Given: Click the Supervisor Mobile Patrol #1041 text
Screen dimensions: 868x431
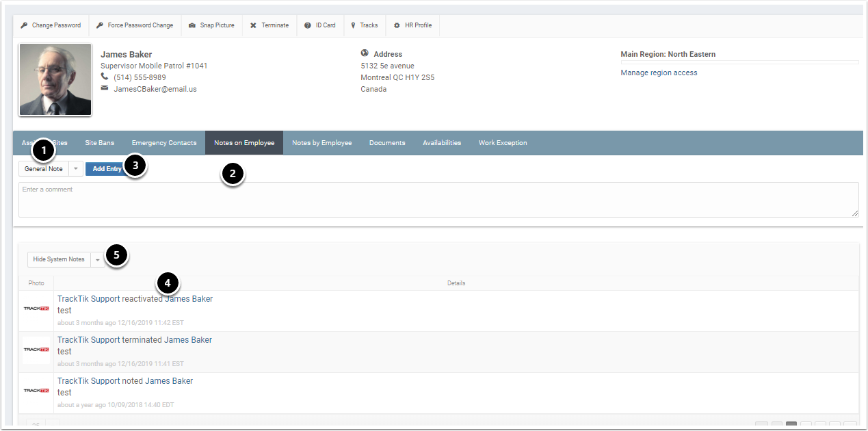Looking at the screenshot, I should 154,66.
